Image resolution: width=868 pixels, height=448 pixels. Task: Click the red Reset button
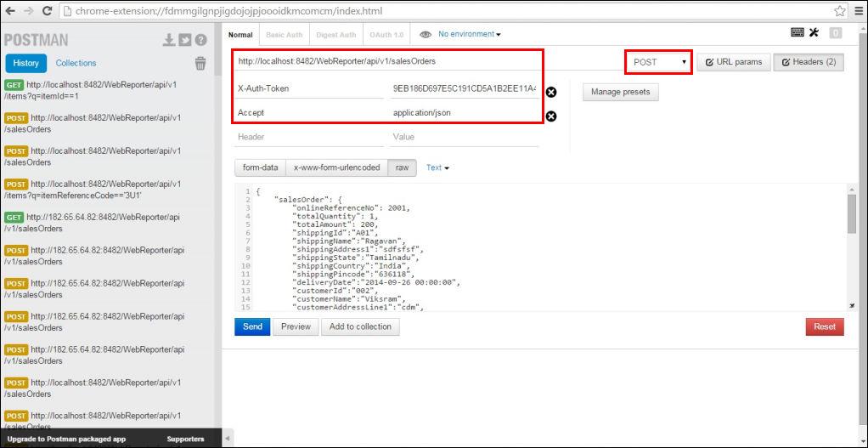click(x=825, y=326)
